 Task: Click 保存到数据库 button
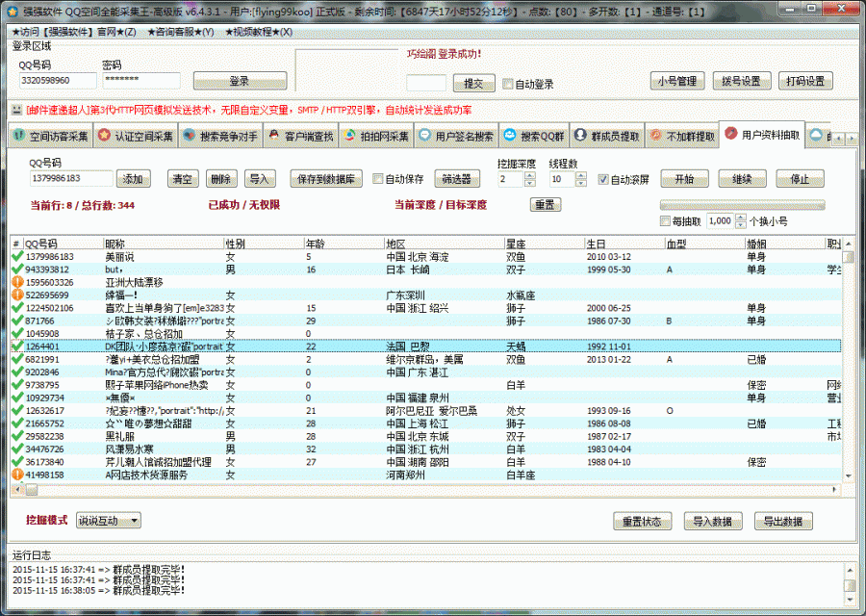point(326,179)
